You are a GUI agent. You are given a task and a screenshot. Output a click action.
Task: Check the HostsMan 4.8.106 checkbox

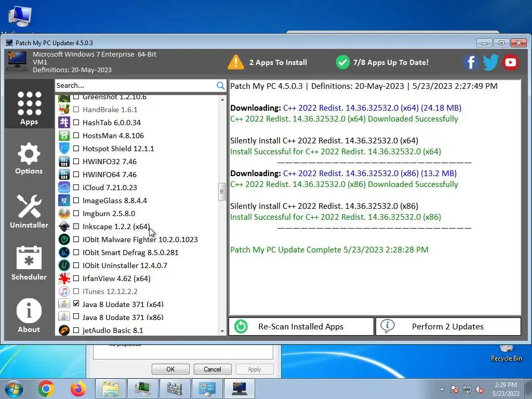(76, 136)
